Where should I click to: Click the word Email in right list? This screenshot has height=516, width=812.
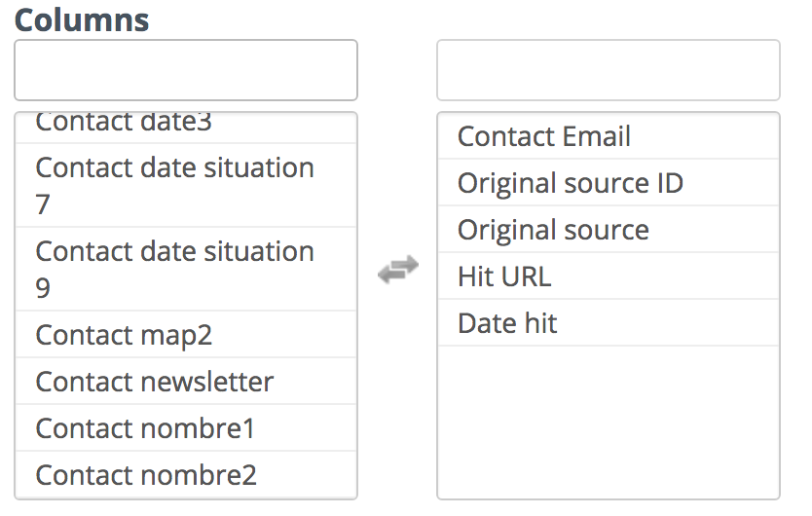click(597, 136)
